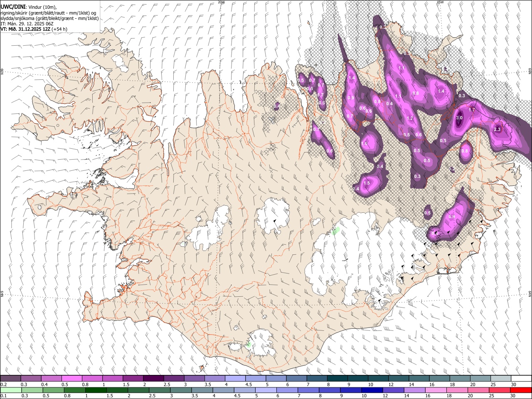The width and height of the screenshot is (532, 399).
Task: Select the darkest green 1–1.5 rain swatch
Action: coord(95,390)
